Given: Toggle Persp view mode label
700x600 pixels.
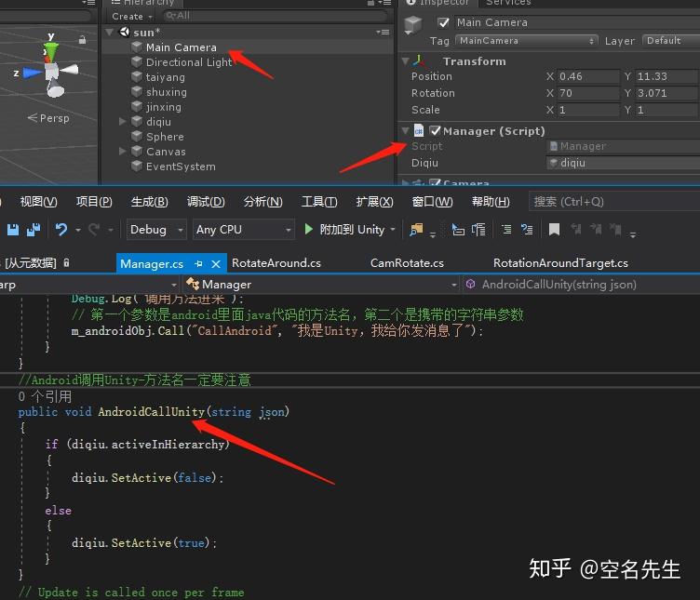Looking at the screenshot, I should pos(48,118).
